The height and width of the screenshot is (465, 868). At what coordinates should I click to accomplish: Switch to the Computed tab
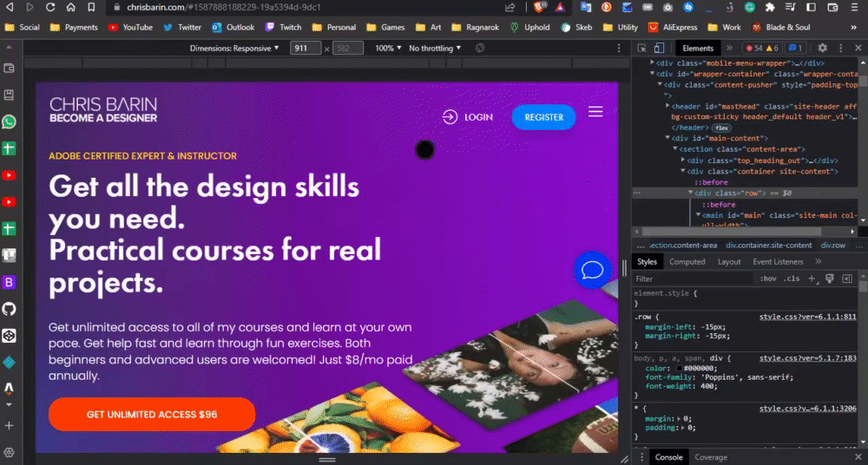[687, 262]
